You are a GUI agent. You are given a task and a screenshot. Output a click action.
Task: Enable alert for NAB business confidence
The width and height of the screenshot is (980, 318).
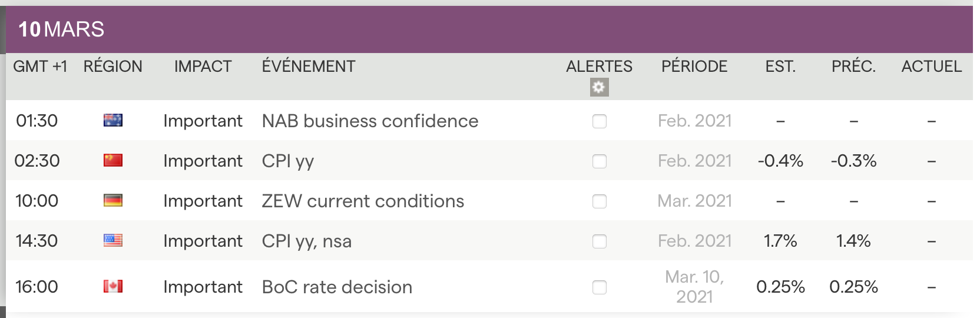(600, 121)
